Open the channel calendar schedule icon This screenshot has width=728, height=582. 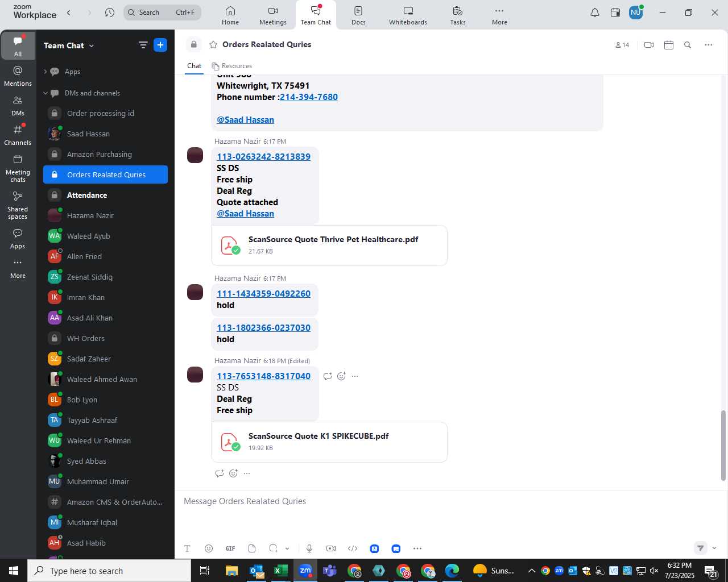click(669, 45)
